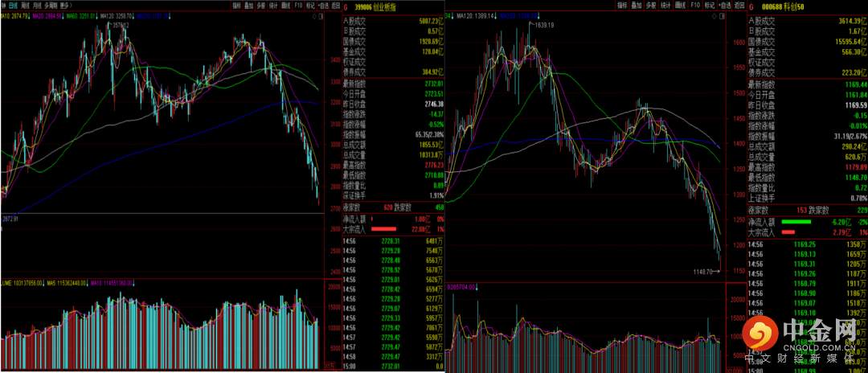This screenshot has width=868, height=373.
Task: Click 叠加 in the 创业板指 toolbar
Action: pyautogui.click(x=248, y=6)
